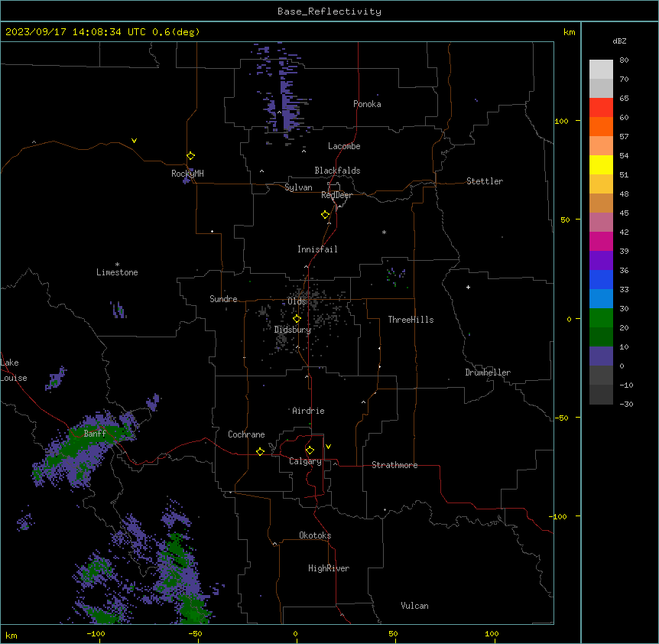
Task: Click the RockyMH label
Action: point(187,174)
